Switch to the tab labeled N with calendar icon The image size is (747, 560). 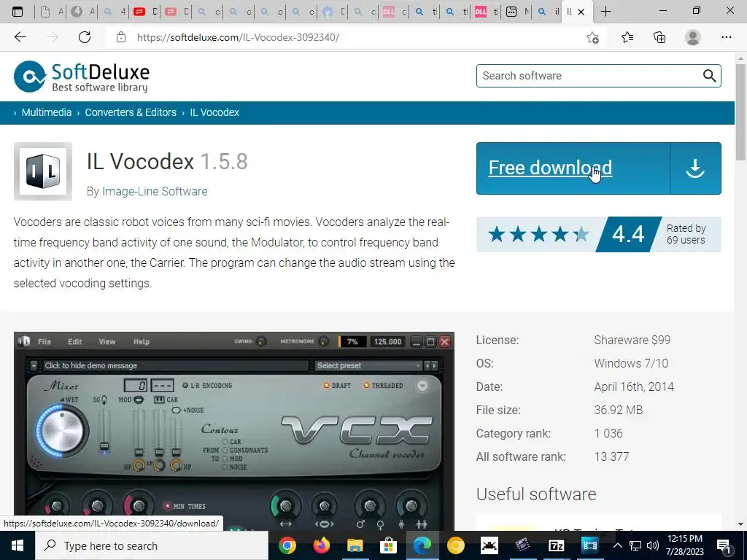(516, 12)
